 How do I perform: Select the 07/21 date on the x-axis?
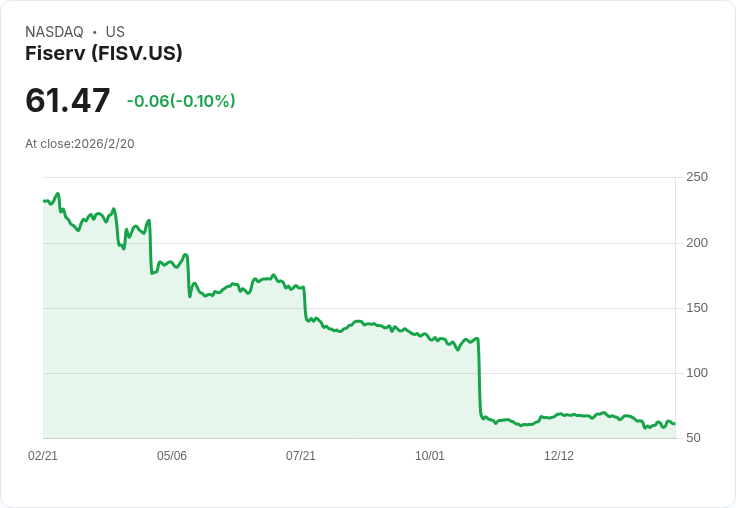pyautogui.click(x=301, y=456)
